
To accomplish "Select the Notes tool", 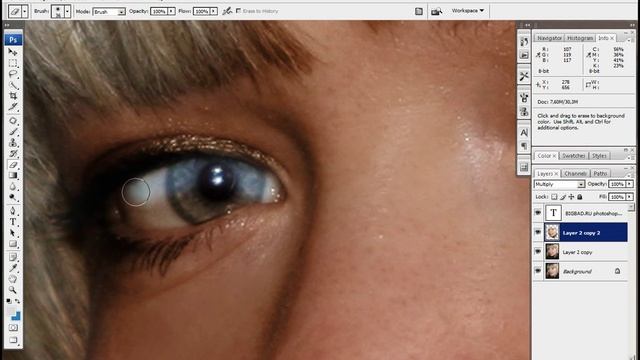I will [x=13, y=257].
